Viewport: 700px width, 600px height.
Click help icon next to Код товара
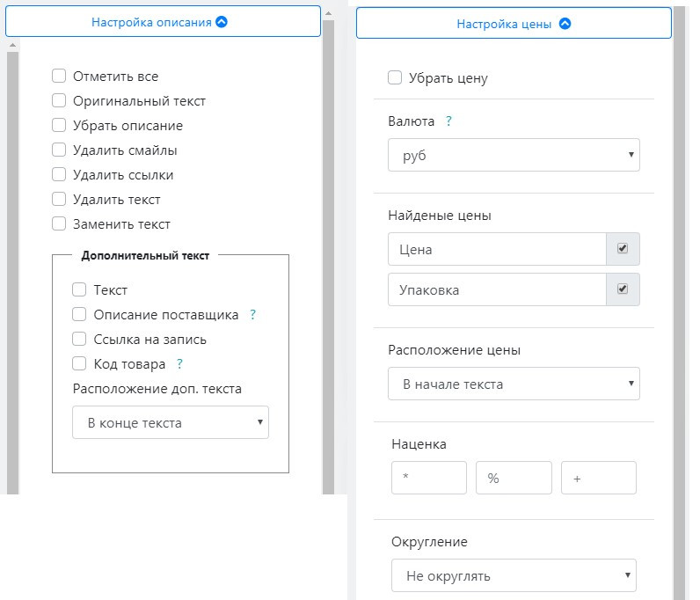[x=179, y=363]
